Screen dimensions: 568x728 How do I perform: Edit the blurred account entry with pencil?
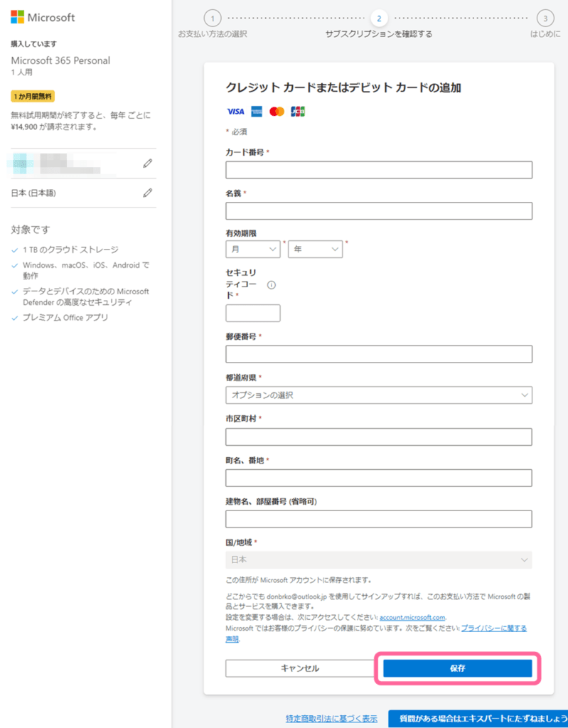[148, 164]
